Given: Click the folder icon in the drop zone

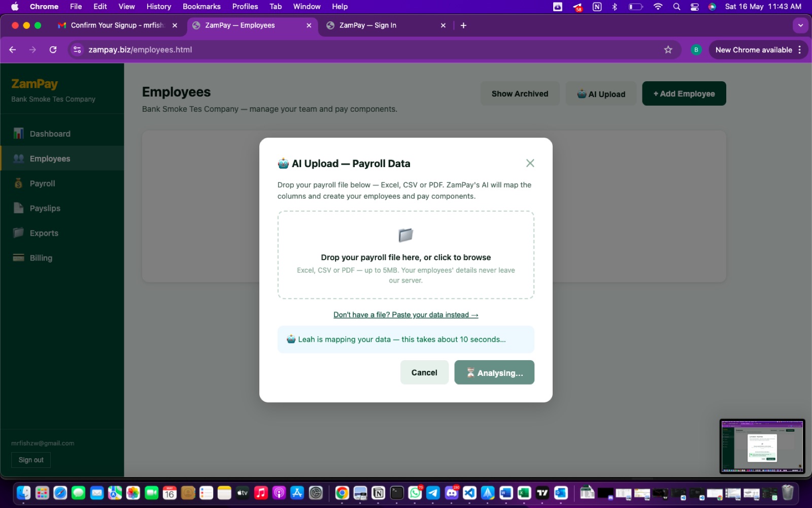Looking at the screenshot, I should (x=405, y=235).
